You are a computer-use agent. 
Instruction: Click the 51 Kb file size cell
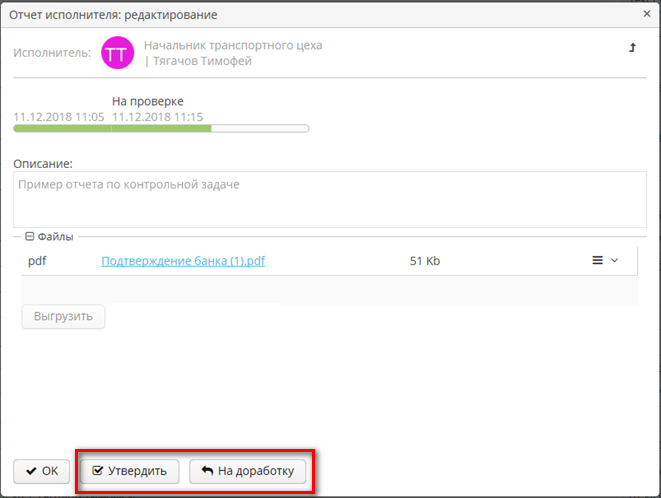point(425,261)
